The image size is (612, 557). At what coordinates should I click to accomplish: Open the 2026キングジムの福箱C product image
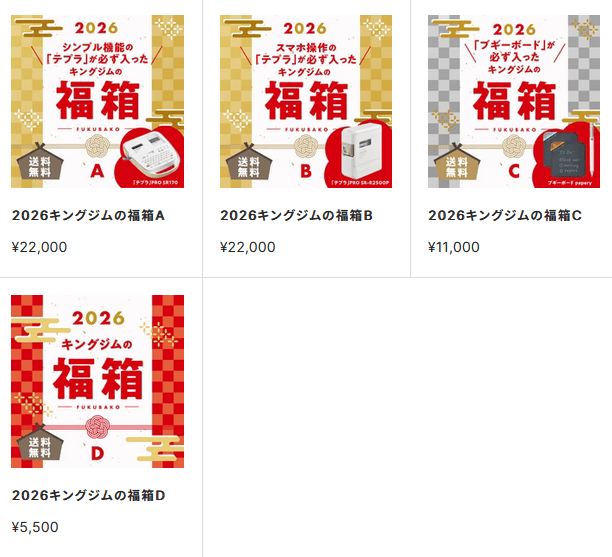tap(514, 101)
